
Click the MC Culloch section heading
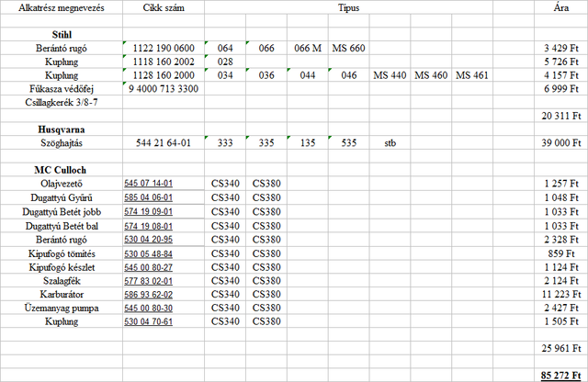tap(62, 170)
